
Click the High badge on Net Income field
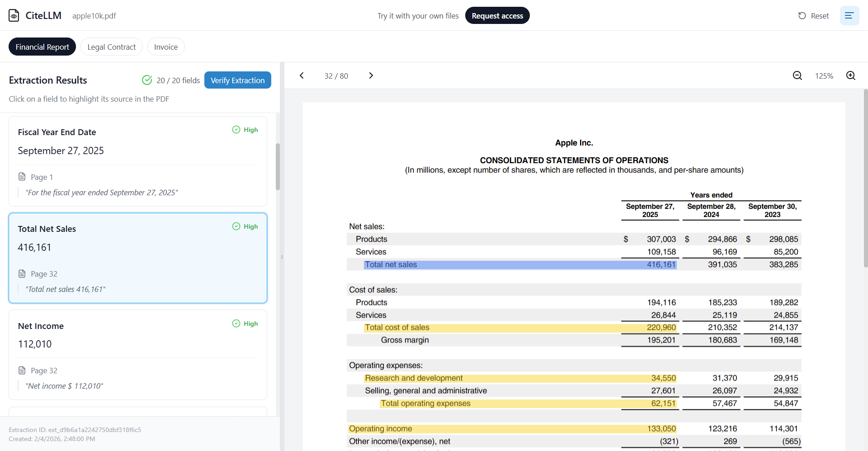coord(245,324)
